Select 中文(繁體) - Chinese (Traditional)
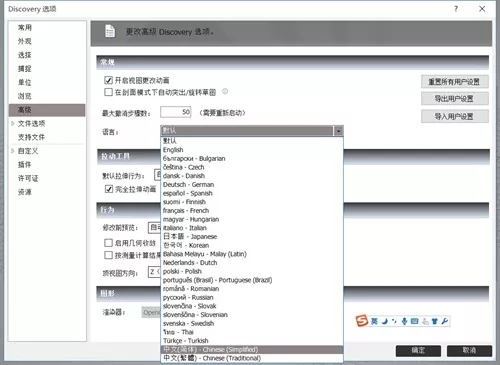Screen dimensions: 500x365 click(x=252, y=358)
